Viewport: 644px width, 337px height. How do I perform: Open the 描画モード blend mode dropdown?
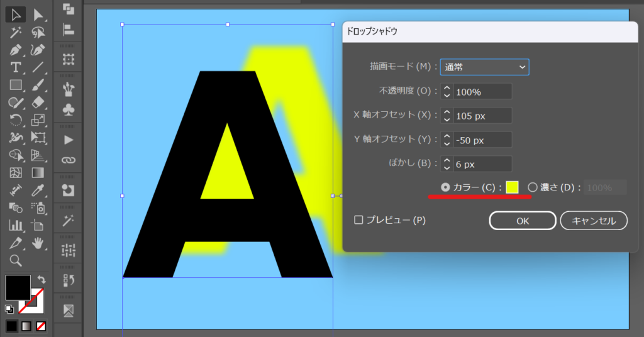point(485,67)
